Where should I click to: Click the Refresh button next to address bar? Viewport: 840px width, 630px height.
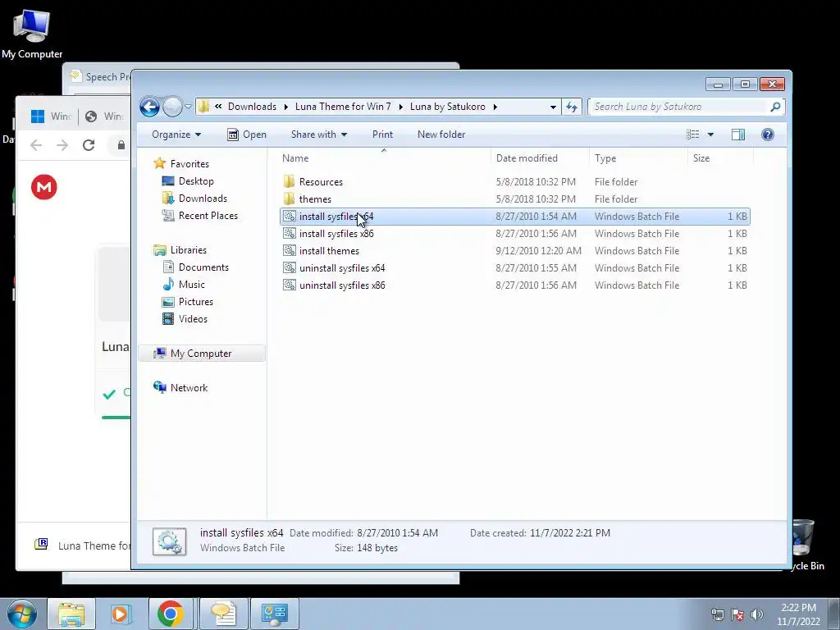(572, 107)
